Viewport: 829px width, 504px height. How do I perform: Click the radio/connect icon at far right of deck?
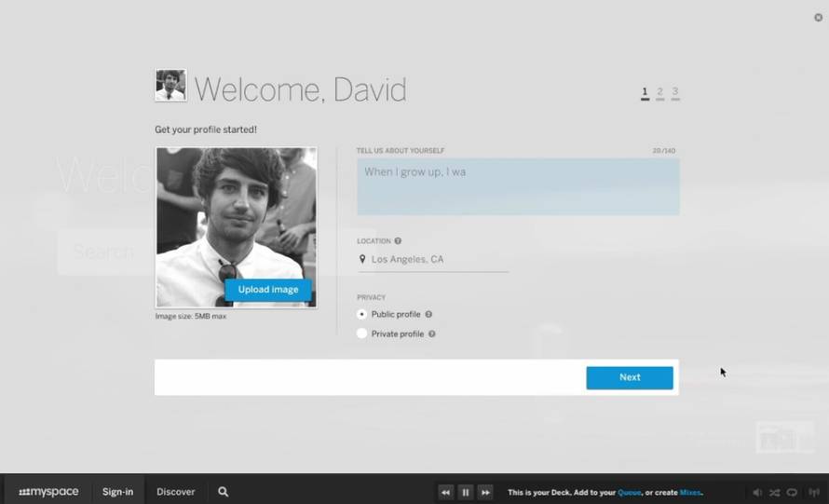814,493
